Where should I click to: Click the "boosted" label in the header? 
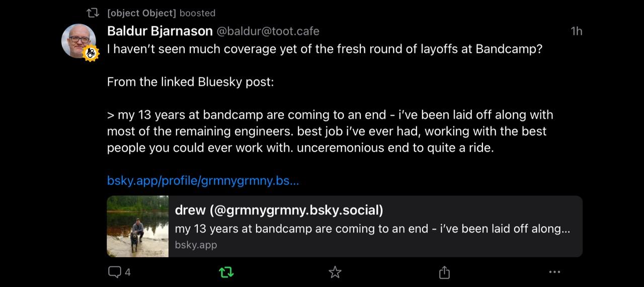point(197,13)
